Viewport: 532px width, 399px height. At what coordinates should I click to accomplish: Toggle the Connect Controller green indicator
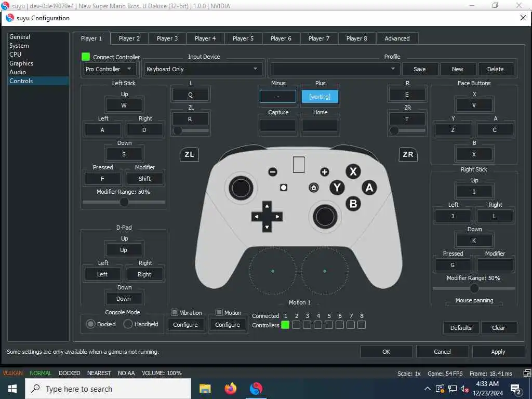coord(86,57)
